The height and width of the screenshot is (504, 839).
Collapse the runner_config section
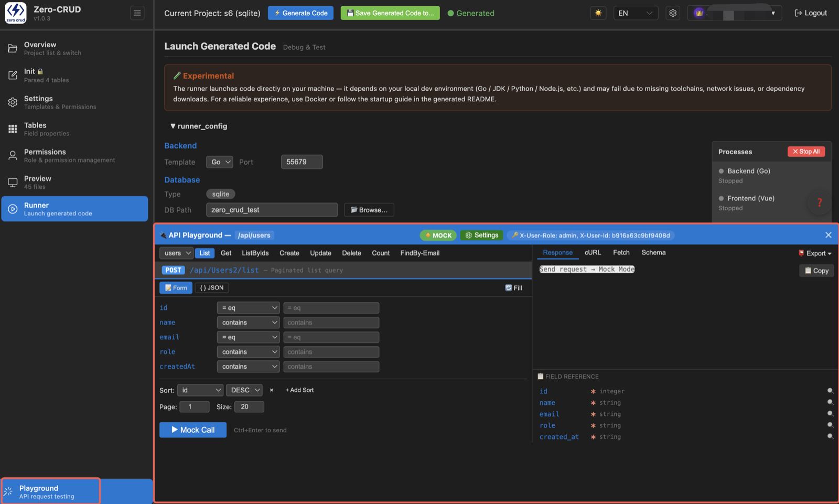coord(198,126)
